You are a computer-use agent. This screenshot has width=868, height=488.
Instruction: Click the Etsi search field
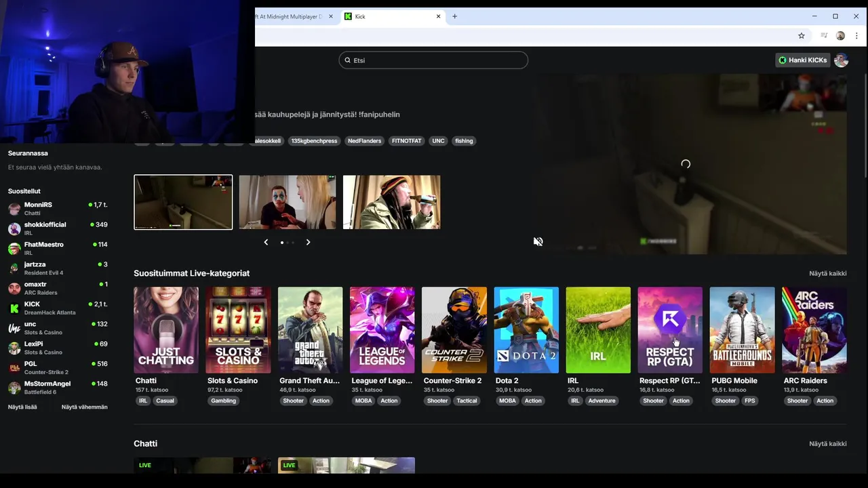433,60
